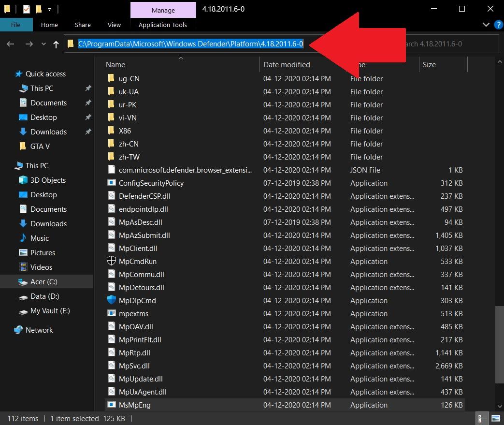The width and height of the screenshot is (504, 425).
Task: Select the endpointdlp.dll file
Action: [x=144, y=209]
